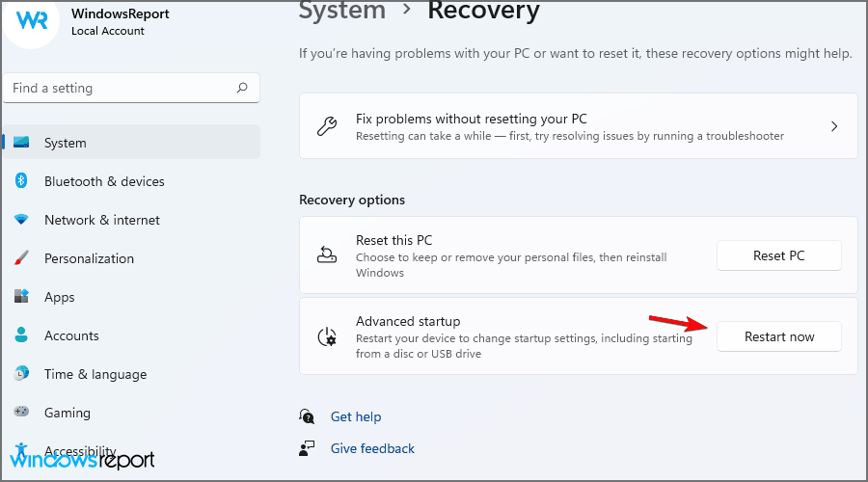Viewport: 868px width, 482px height.
Task: Click the Local Account label
Action: [x=108, y=31]
